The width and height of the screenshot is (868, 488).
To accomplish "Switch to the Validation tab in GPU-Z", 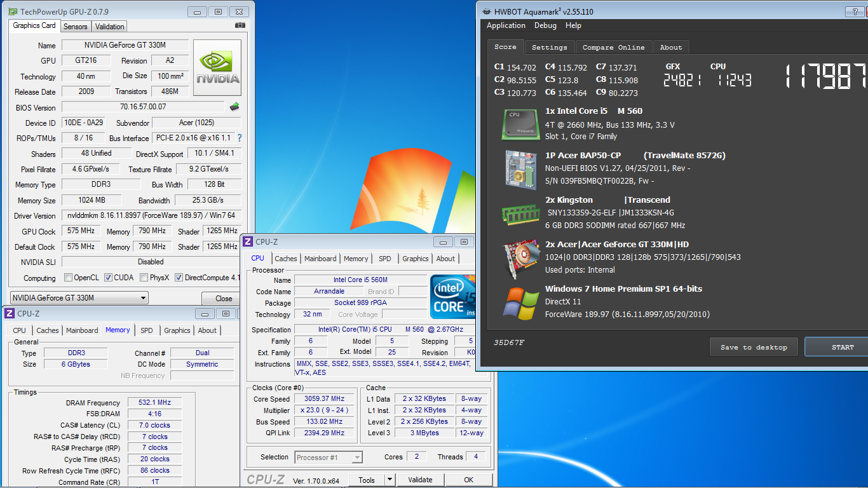I will coord(110,27).
